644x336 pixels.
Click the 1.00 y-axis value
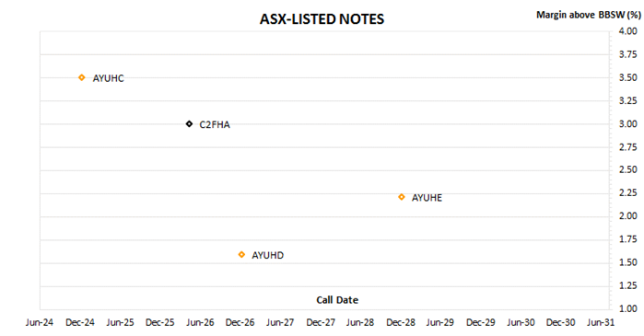point(628,308)
